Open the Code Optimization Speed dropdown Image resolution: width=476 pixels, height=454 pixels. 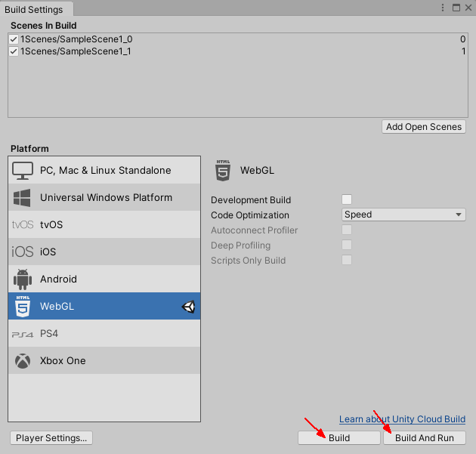coord(403,215)
